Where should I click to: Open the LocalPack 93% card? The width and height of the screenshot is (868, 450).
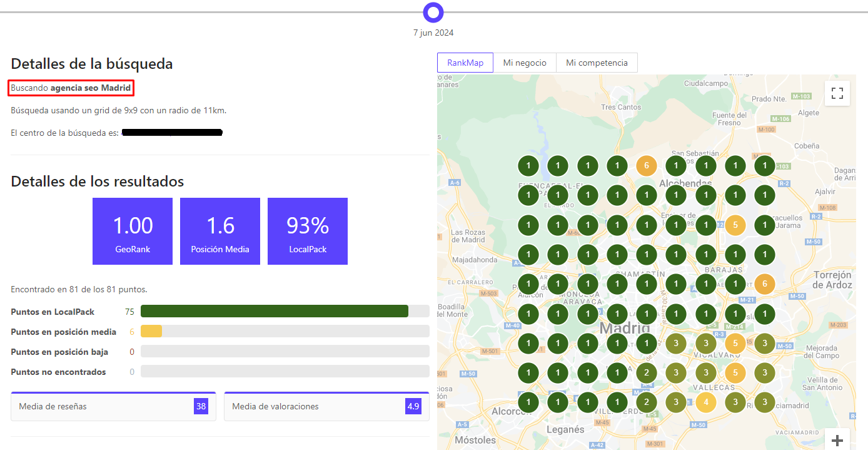coord(308,232)
